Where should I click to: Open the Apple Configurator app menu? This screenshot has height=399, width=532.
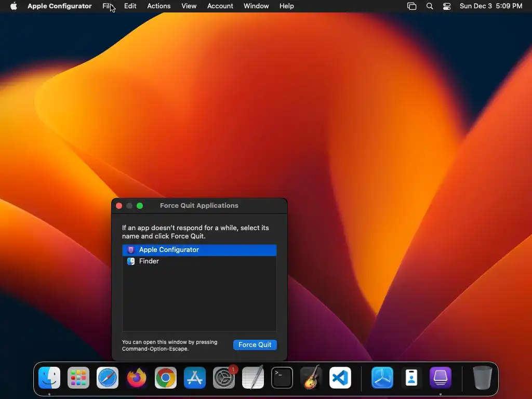click(60, 6)
